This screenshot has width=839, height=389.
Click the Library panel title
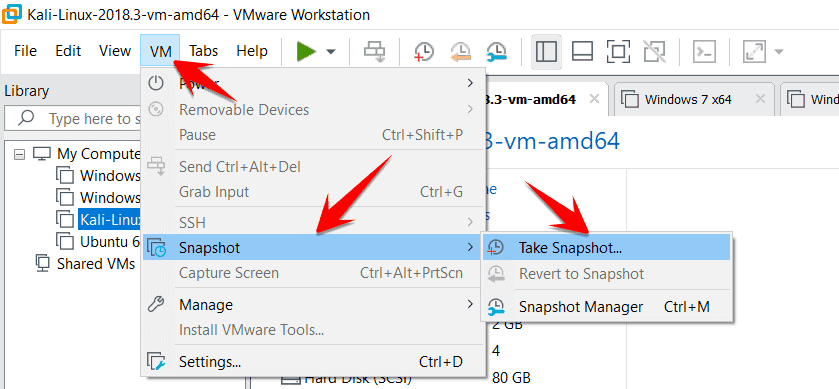pos(27,91)
